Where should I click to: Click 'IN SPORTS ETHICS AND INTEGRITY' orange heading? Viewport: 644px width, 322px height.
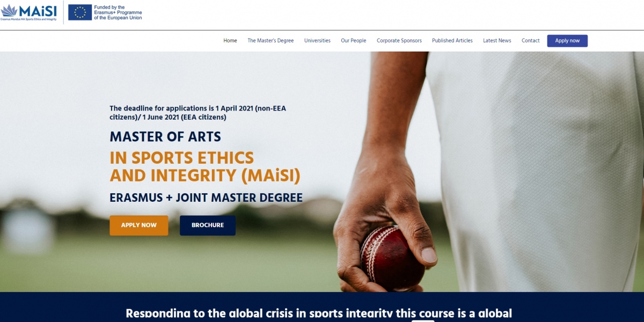coord(205,167)
